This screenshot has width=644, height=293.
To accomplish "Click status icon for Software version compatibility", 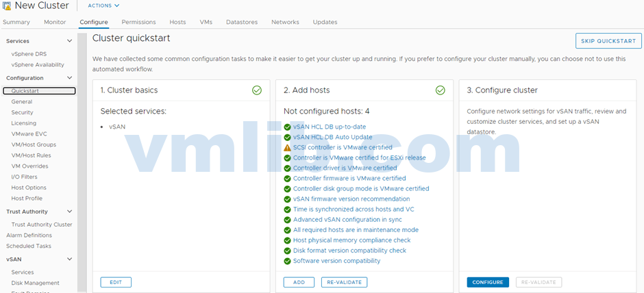I will point(287,261).
